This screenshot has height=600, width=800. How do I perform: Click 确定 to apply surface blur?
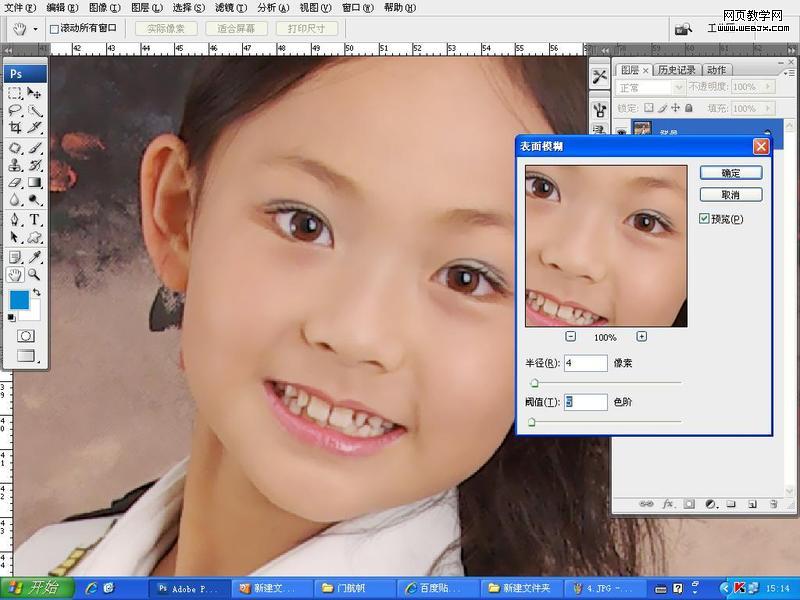coord(730,173)
